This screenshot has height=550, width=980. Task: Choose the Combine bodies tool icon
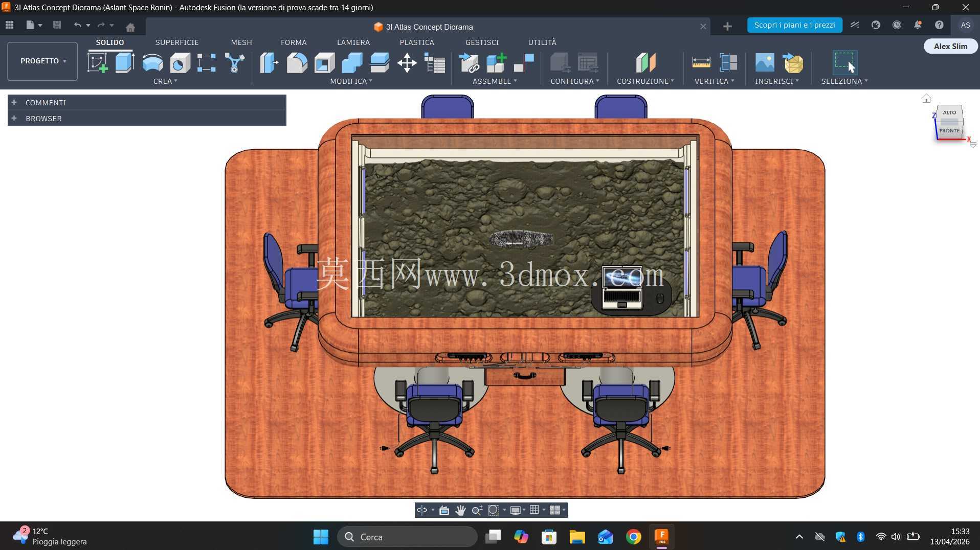tap(352, 63)
